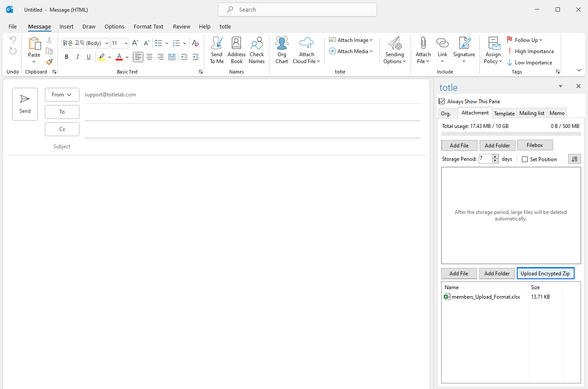Image resolution: width=588 pixels, height=389 pixels.
Task: Justify the paragraph text
Action: click(x=172, y=57)
